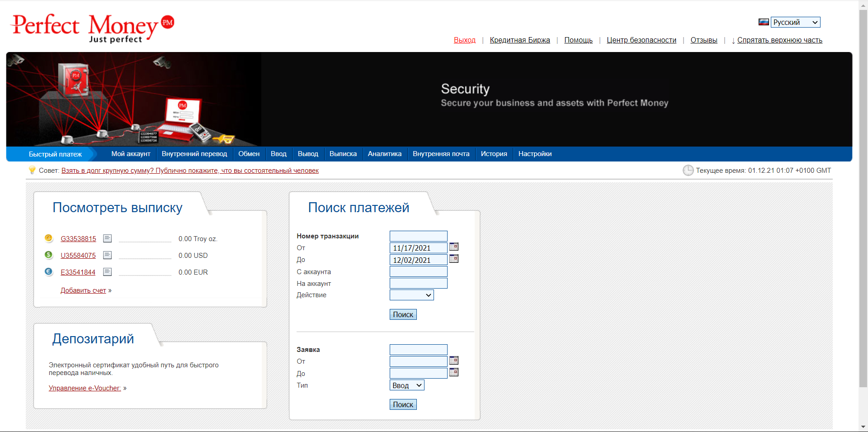The height and width of the screenshot is (432, 868).
Task: Open the Тип dropdown set to Ввод
Action: 407,385
